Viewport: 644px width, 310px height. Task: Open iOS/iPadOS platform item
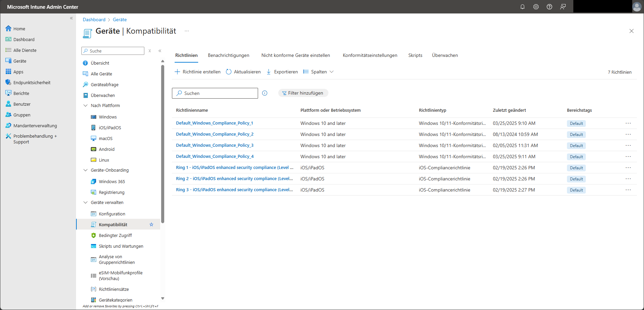click(x=110, y=128)
